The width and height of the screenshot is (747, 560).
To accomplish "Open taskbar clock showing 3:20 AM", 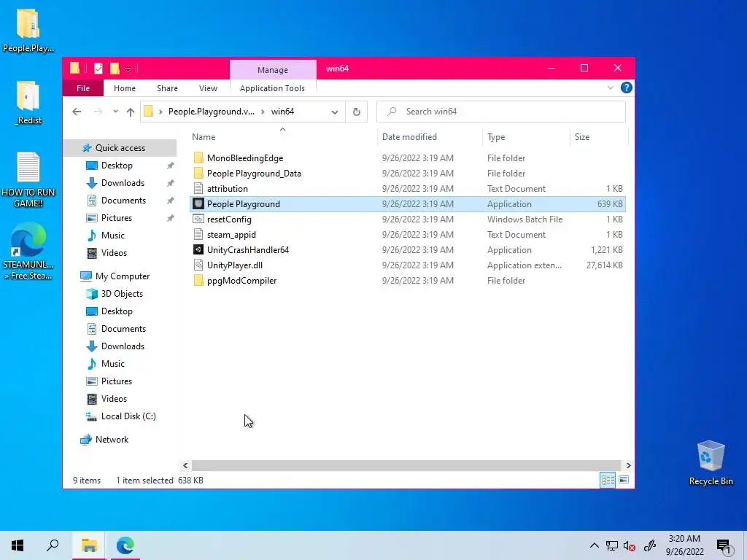I will (x=684, y=545).
